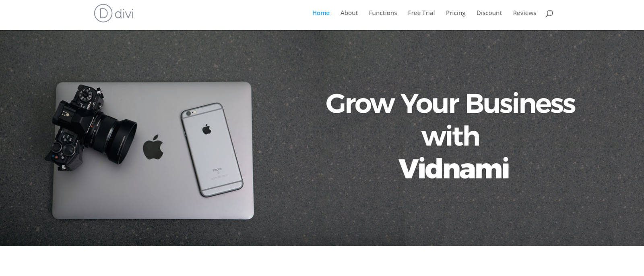This screenshot has width=644, height=276.
Task: Click the Divi logo in the header
Action: pos(114,13)
